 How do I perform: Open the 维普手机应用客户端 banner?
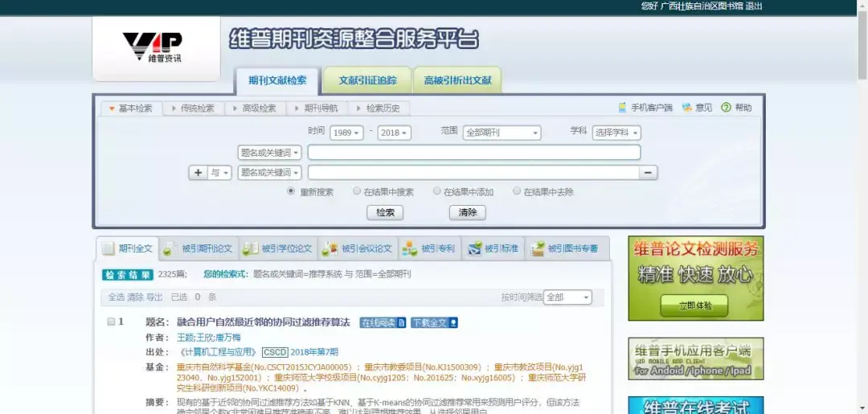[x=696, y=359]
